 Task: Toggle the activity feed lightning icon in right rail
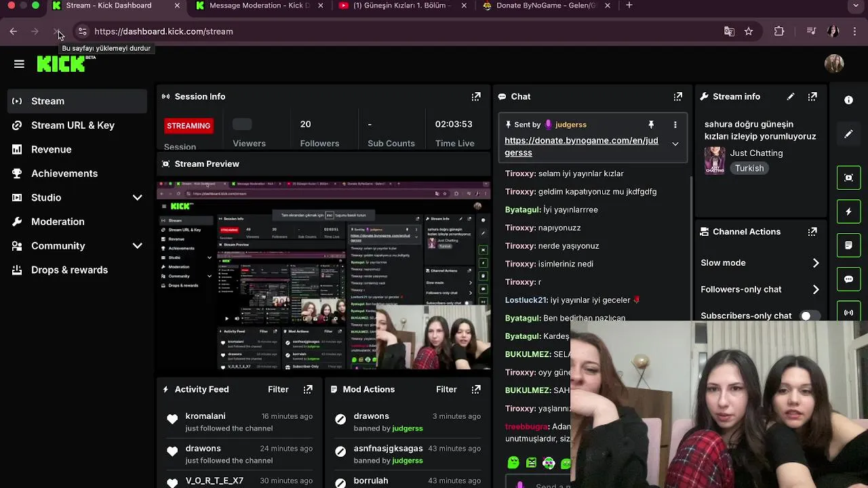pyautogui.click(x=848, y=211)
